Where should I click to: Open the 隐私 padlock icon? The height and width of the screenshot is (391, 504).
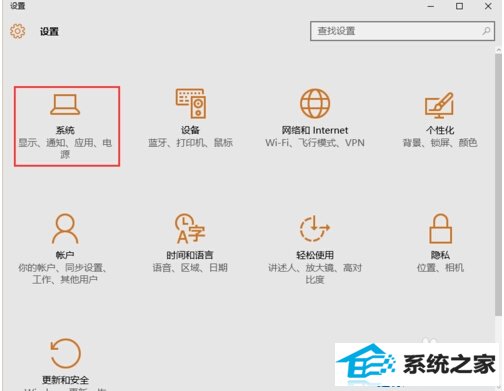(x=440, y=229)
